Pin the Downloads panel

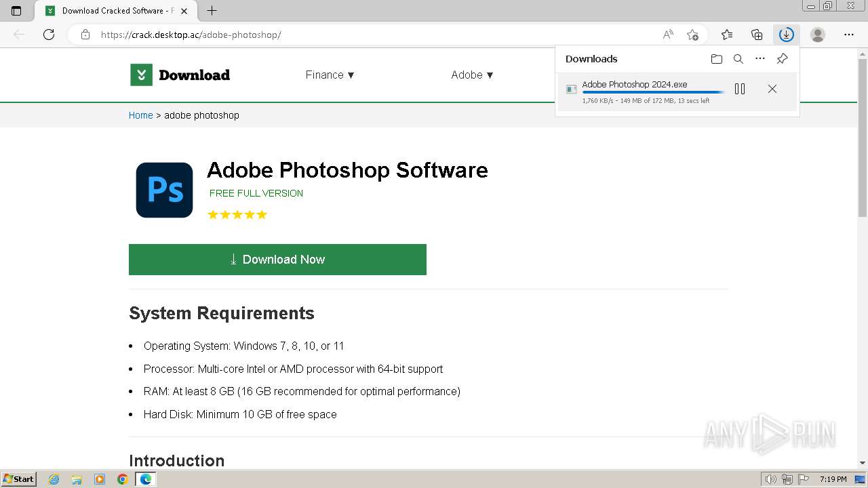click(x=782, y=59)
